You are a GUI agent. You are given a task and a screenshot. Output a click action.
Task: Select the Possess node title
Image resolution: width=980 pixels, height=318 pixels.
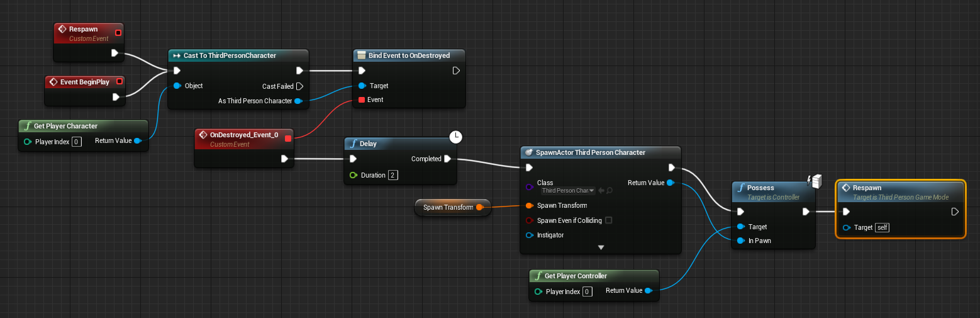coord(760,188)
